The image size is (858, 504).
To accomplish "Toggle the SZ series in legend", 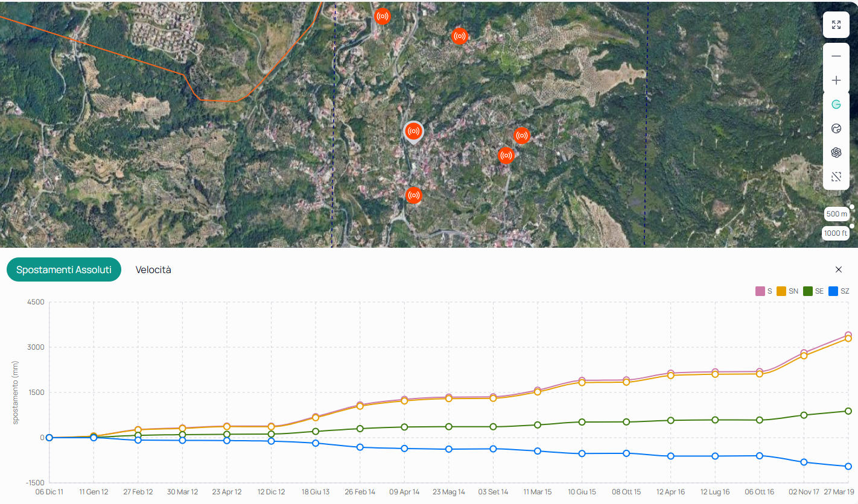I will tap(839, 291).
